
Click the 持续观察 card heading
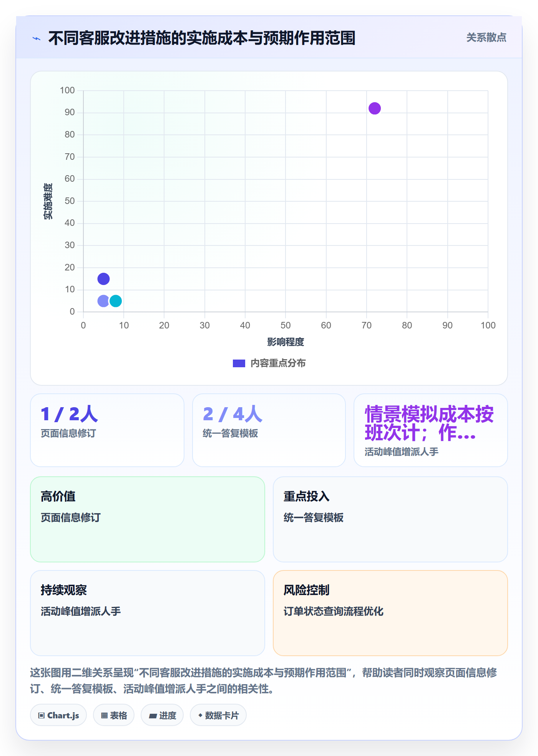pyautogui.click(x=64, y=590)
